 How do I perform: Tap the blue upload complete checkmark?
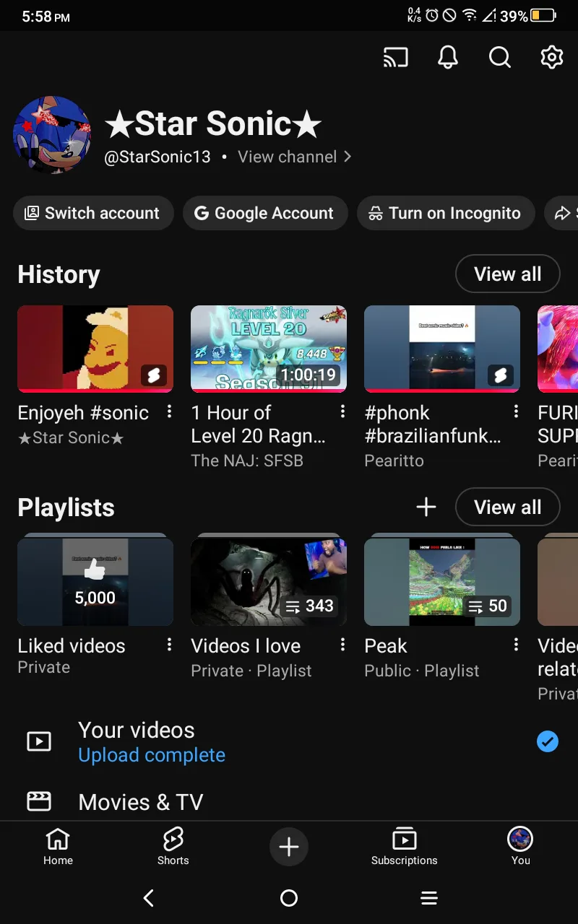click(548, 741)
